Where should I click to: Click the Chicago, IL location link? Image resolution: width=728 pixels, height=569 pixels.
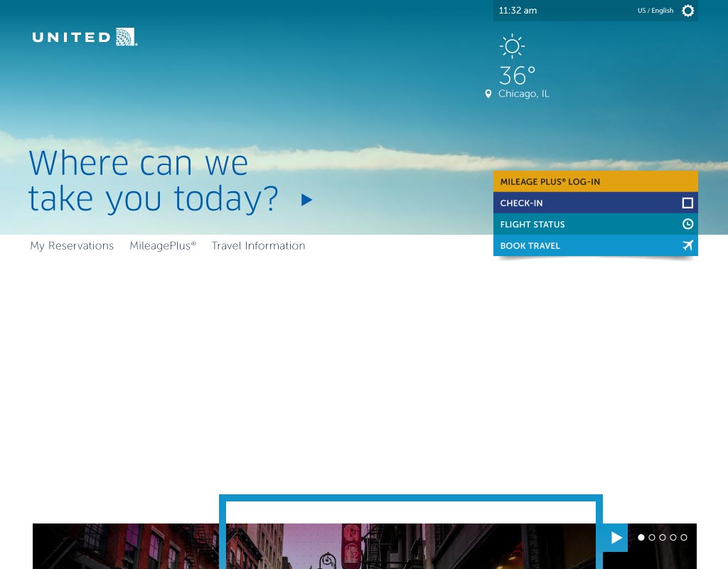(523, 94)
